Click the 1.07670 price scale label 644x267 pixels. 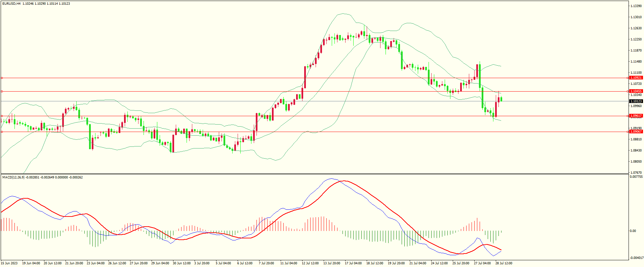click(x=636, y=173)
